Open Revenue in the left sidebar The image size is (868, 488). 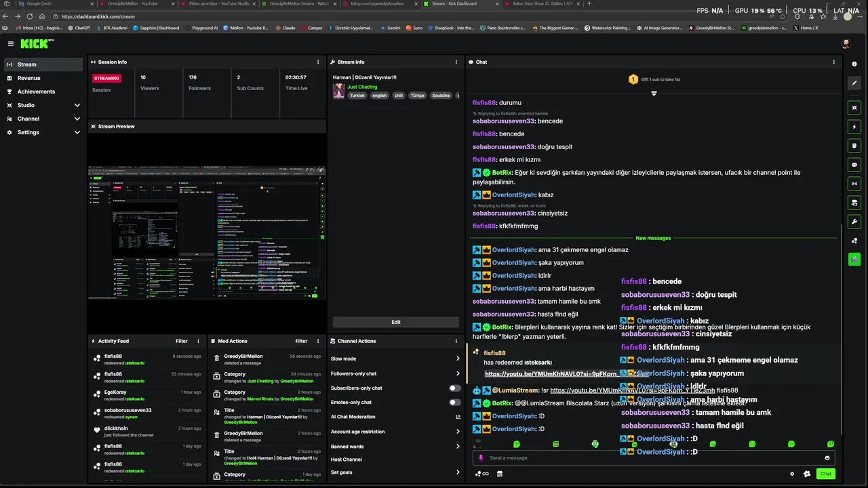pos(43,78)
